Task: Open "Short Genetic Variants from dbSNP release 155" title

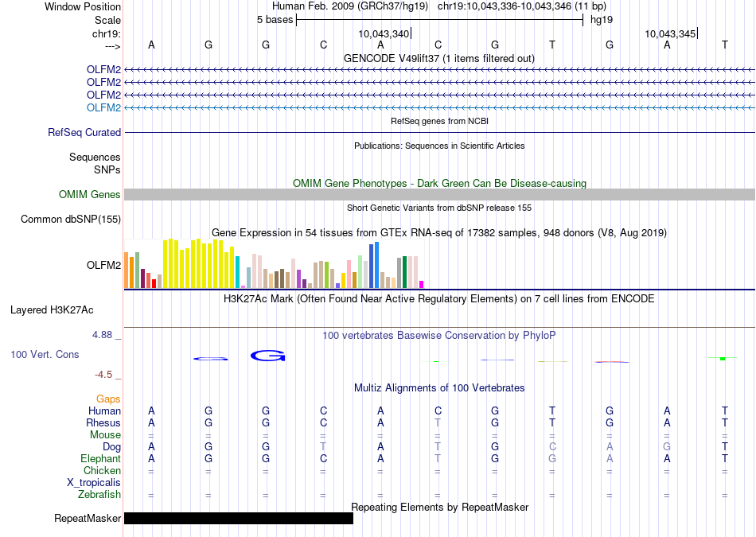Action: pos(439,208)
